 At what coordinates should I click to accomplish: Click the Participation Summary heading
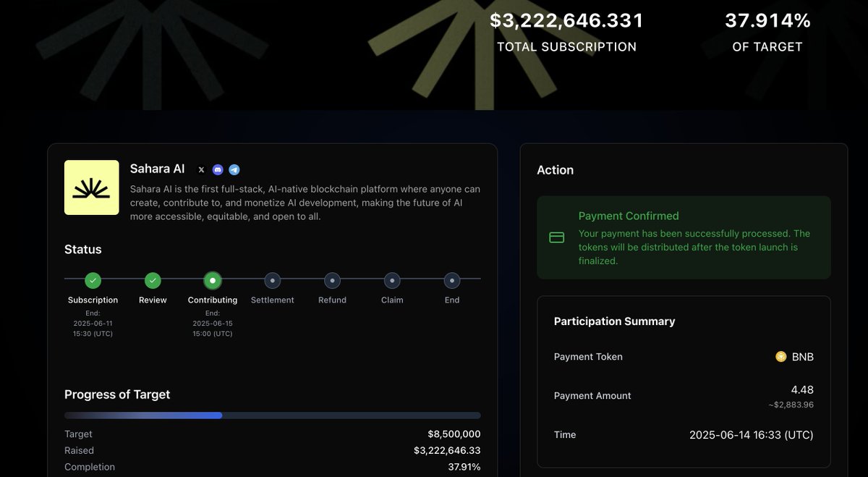pyautogui.click(x=615, y=321)
